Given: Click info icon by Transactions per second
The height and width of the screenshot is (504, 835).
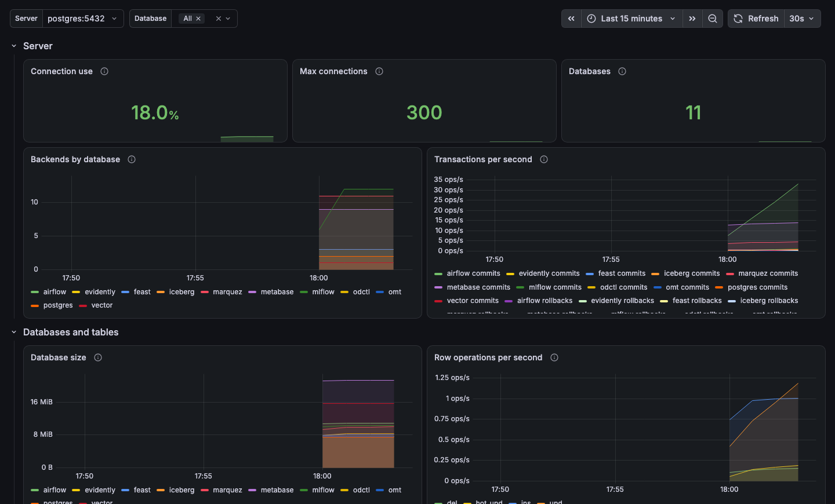Looking at the screenshot, I should (544, 159).
